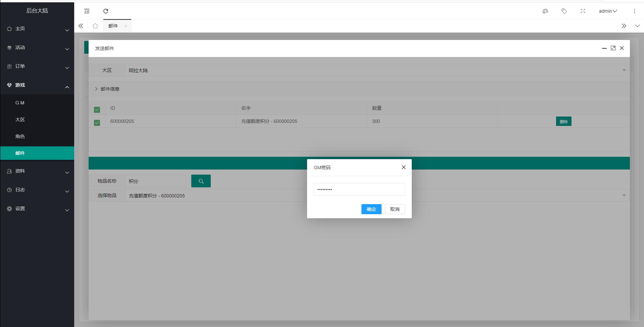
Task: Open the vertical three-dot more menu
Action: coord(634,11)
